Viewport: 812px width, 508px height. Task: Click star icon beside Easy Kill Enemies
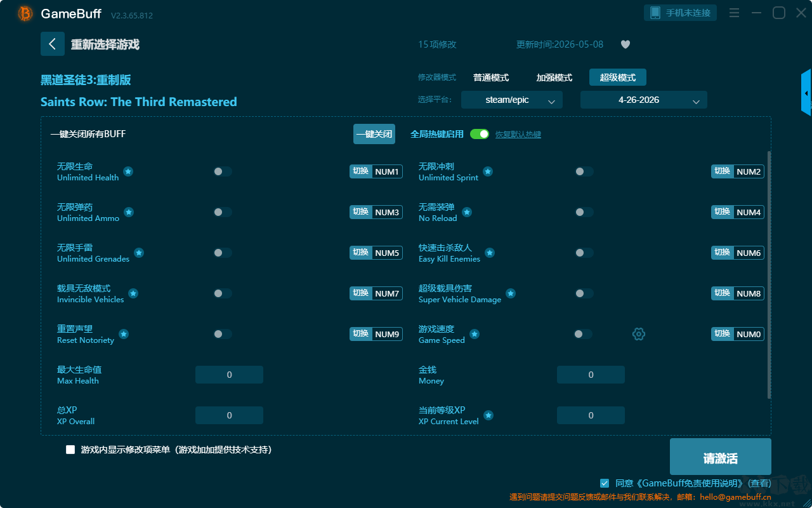pyautogui.click(x=490, y=253)
